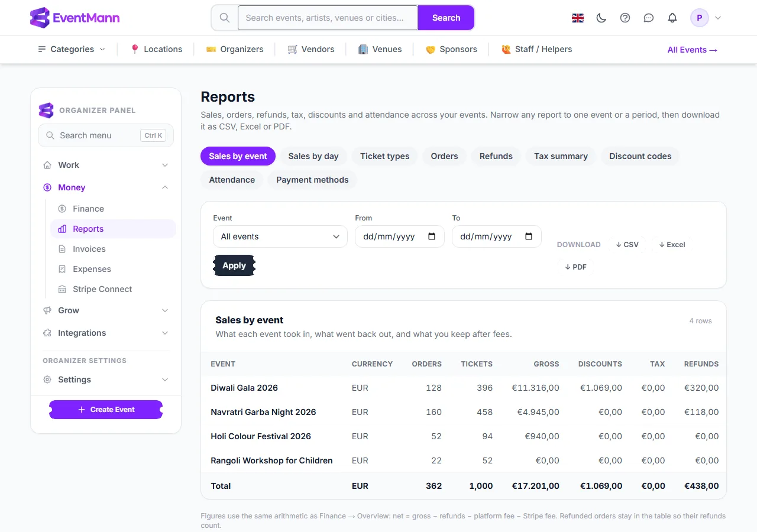Image resolution: width=757 pixels, height=532 pixels.
Task: Open Expenses in the sidebar
Action: click(x=113, y=269)
